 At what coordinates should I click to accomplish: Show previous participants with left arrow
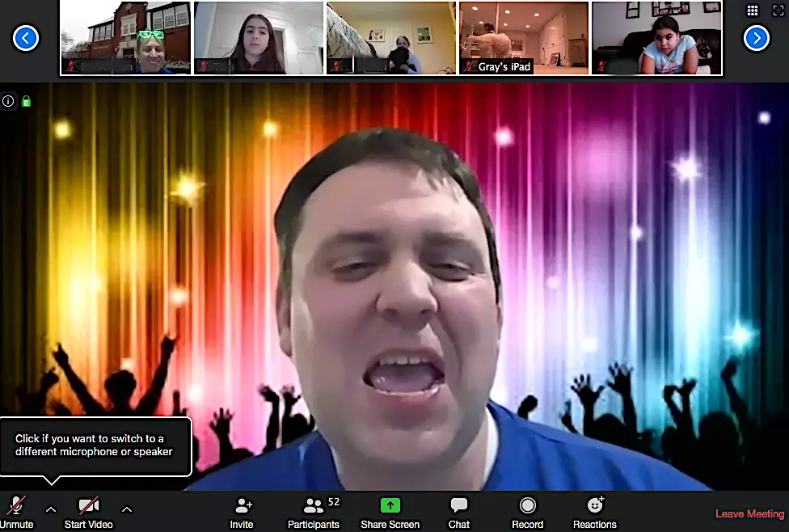pyautogui.click(x=26, y=38)
